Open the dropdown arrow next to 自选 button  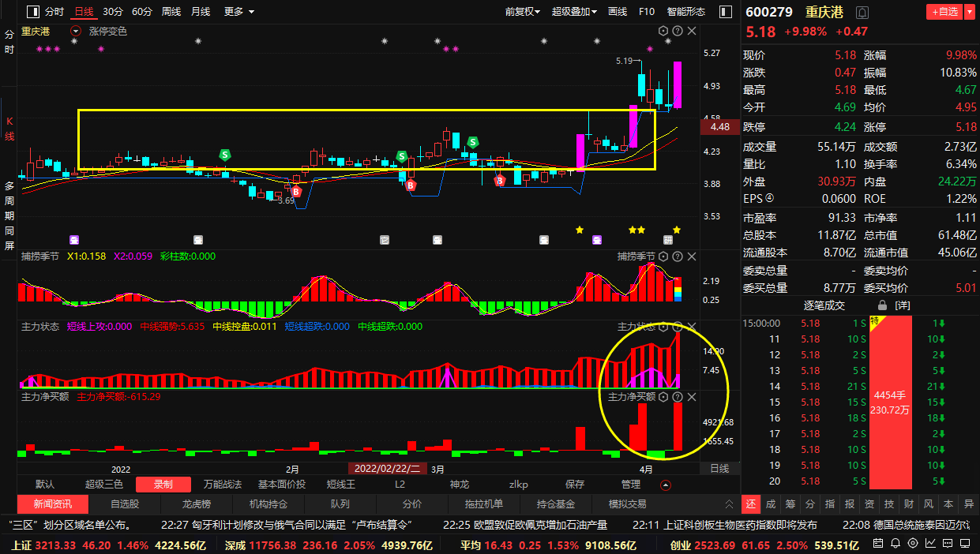[969, 12]
